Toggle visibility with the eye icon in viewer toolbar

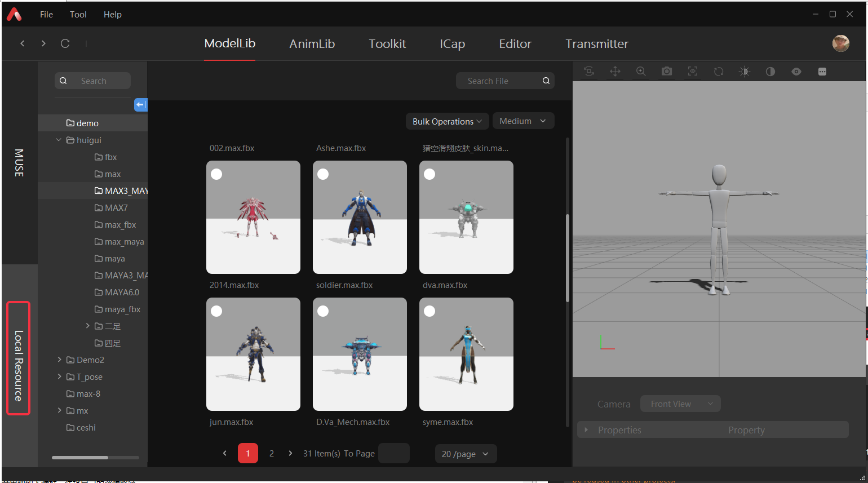(x=796, y=71)
